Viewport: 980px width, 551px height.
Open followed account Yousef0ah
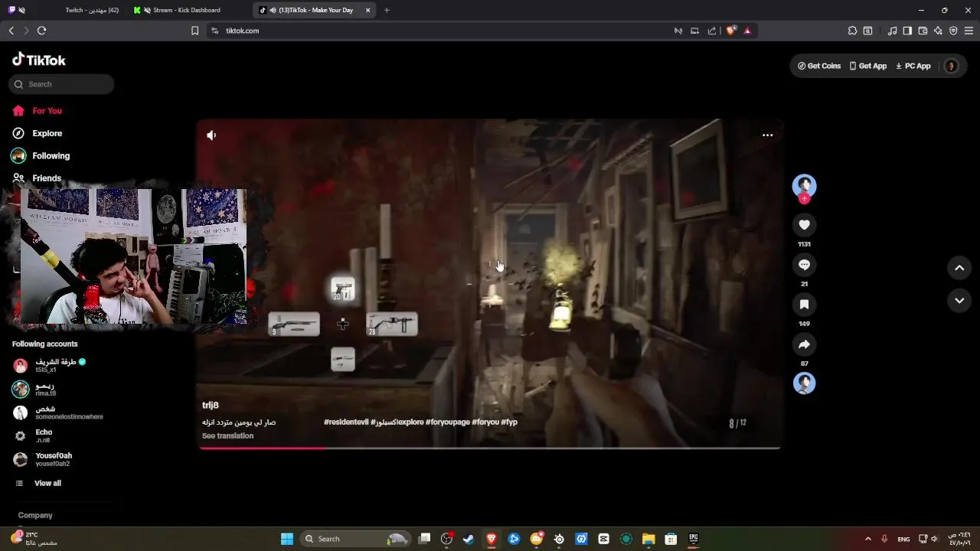[x=42, y=459]
